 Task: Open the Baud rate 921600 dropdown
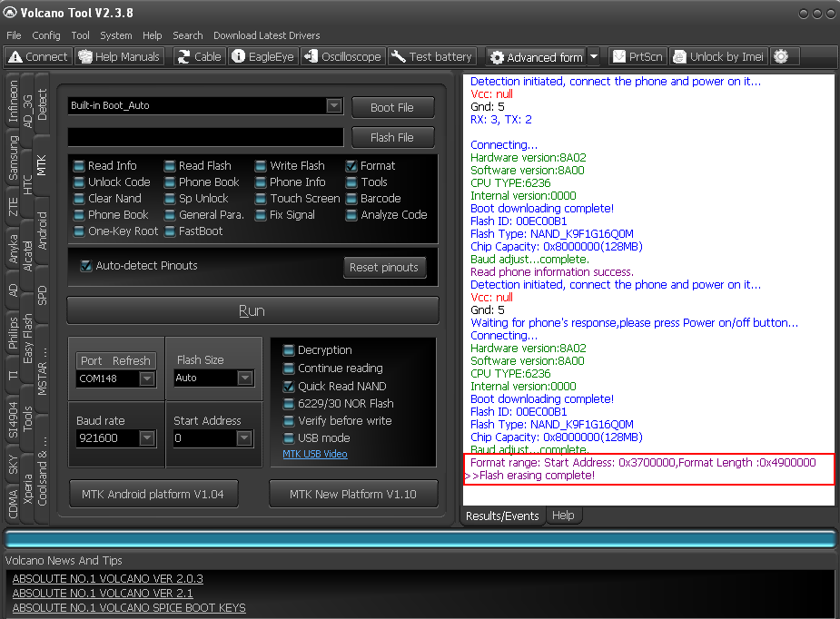[147, 438]
